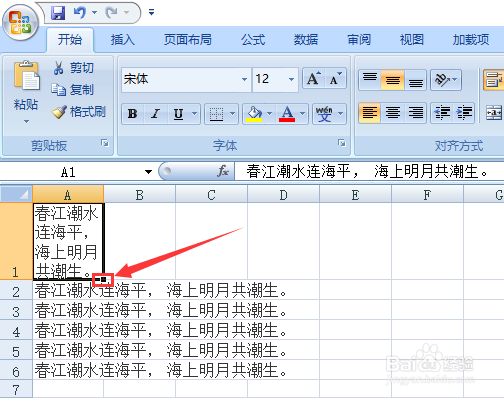
Task: Select row 3 header
Action: (16, 311)
